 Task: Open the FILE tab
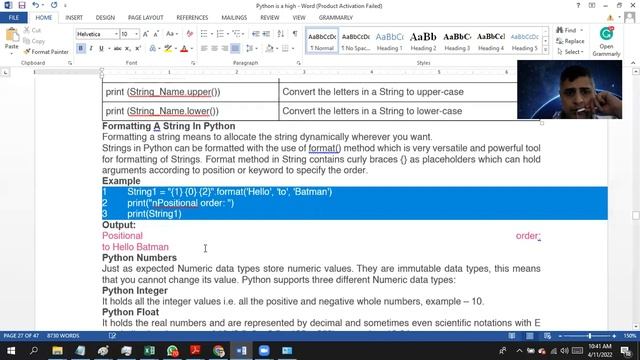pos(13,18)
